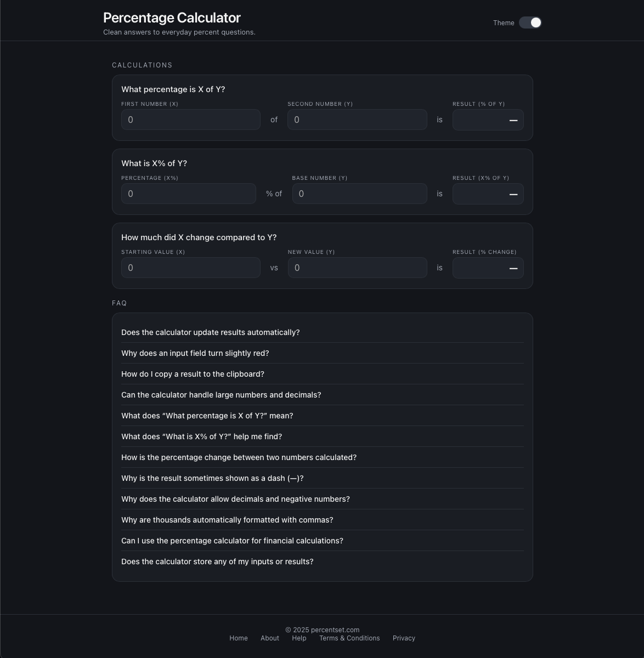This screenshot has height=658, width=644.
Task: Click the FAQ section label
Action: (119, 303)
